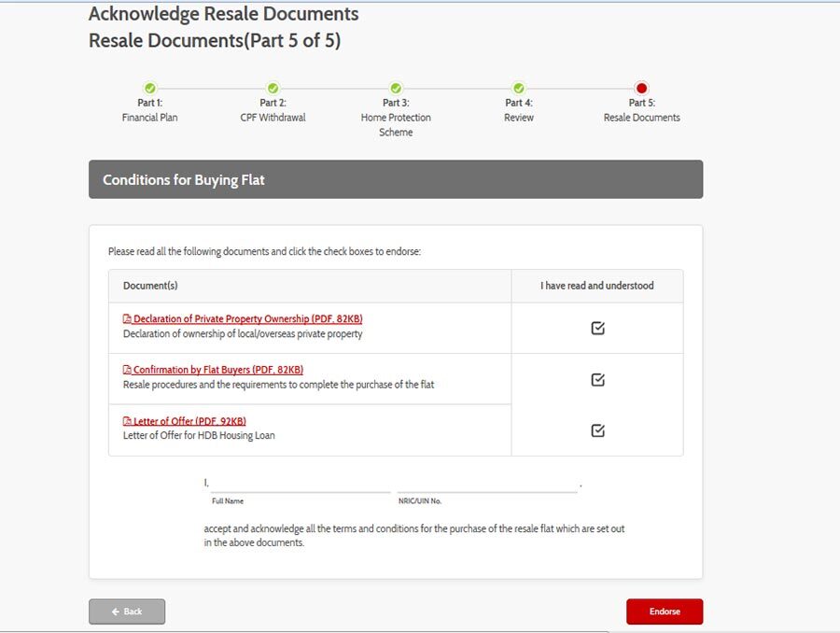Toggle the read checkbox for Confirmation by Flat Buyers
The image size is (840, 633).
click(x=596, y=379)
